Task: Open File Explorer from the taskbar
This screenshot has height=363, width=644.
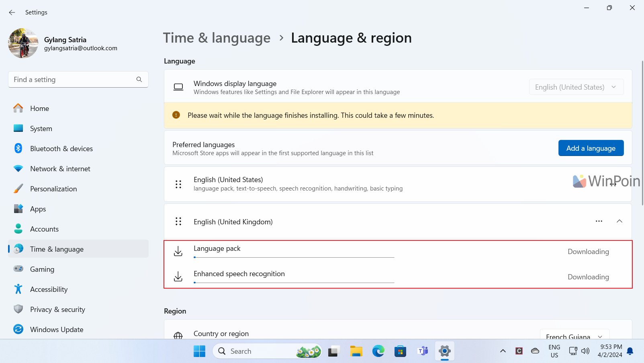Action: click(x=356, y=351)
